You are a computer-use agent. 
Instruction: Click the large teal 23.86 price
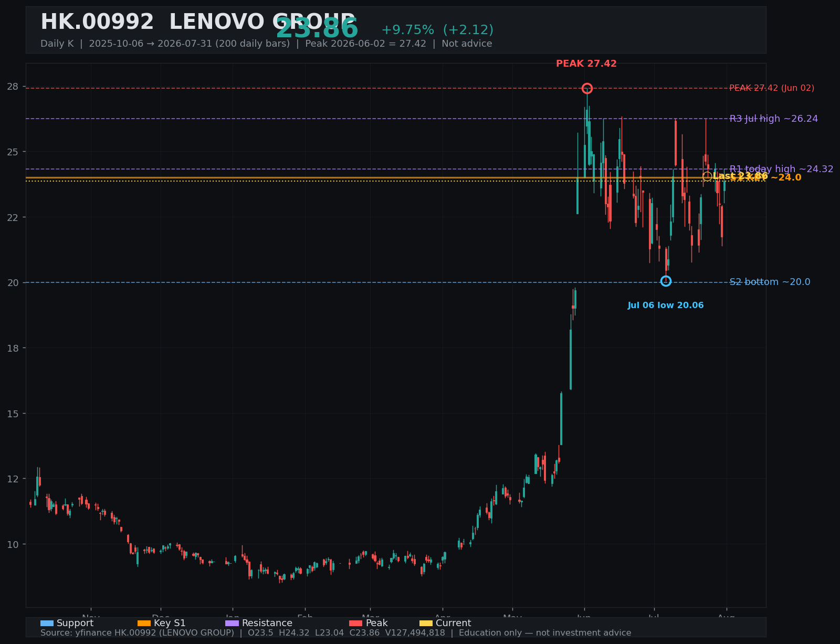tap(317, 28)
